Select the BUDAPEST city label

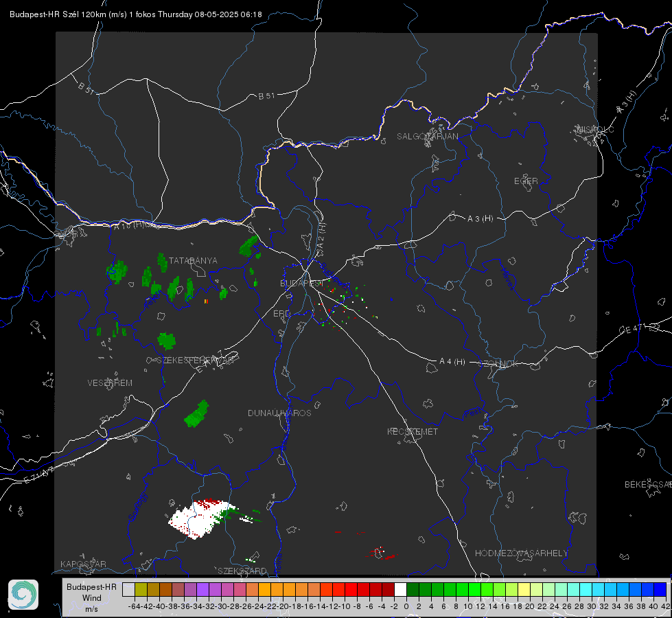coord(301,283)
